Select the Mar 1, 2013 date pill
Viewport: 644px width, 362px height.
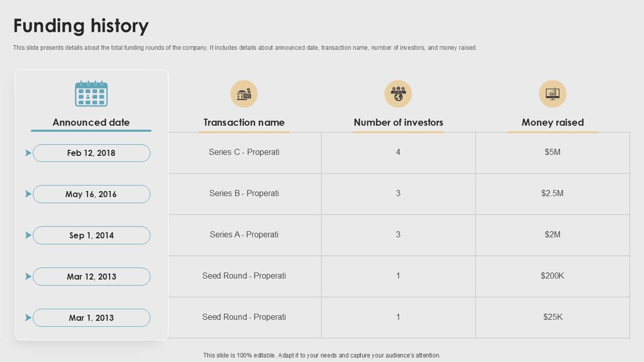[x=92, y=318]
